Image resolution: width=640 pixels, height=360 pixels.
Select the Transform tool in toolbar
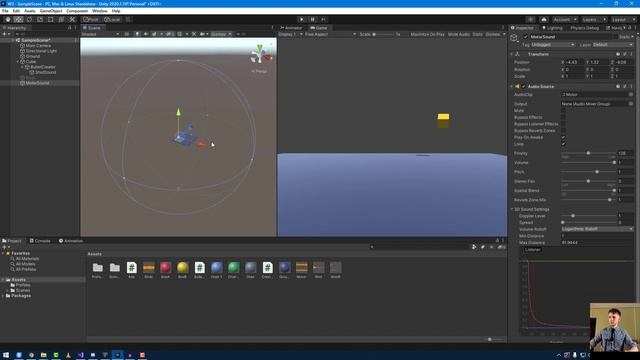click(x=61, y=19)
